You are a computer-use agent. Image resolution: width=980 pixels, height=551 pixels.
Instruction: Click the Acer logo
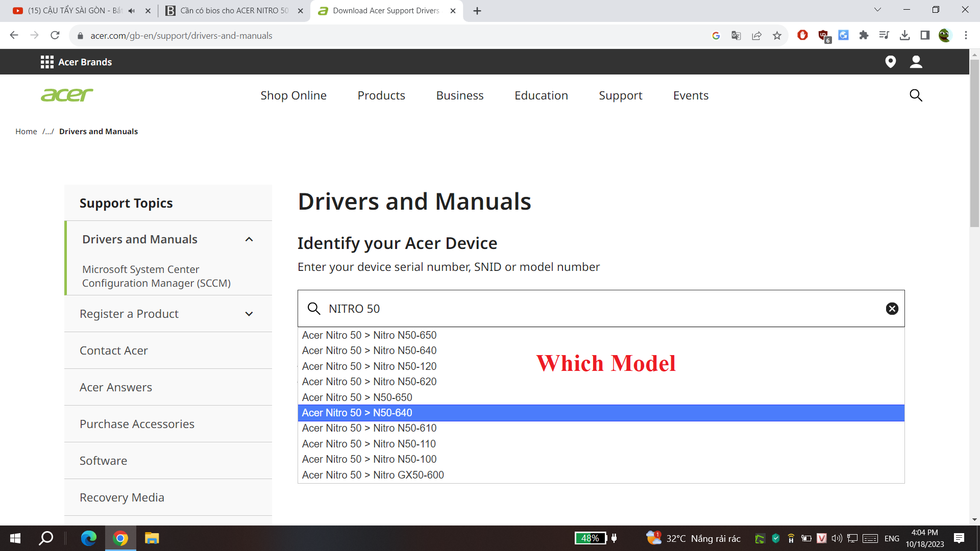(x=67, y=95)
